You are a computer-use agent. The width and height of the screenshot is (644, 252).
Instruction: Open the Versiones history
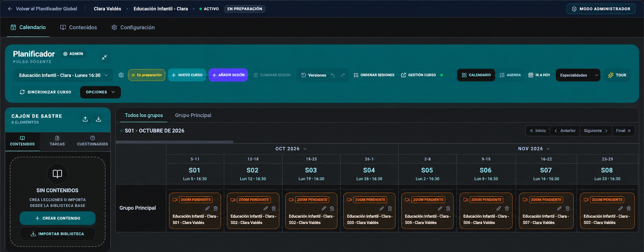(313, 75)
